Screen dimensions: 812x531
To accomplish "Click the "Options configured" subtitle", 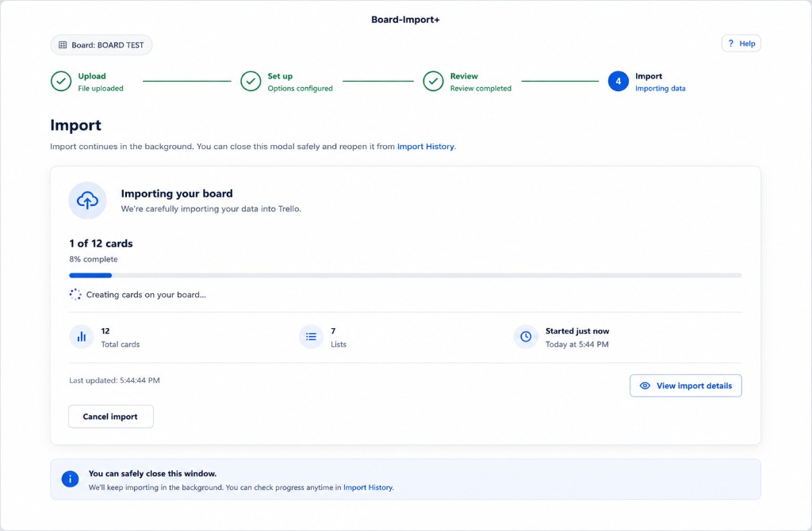I will (300, 89).
